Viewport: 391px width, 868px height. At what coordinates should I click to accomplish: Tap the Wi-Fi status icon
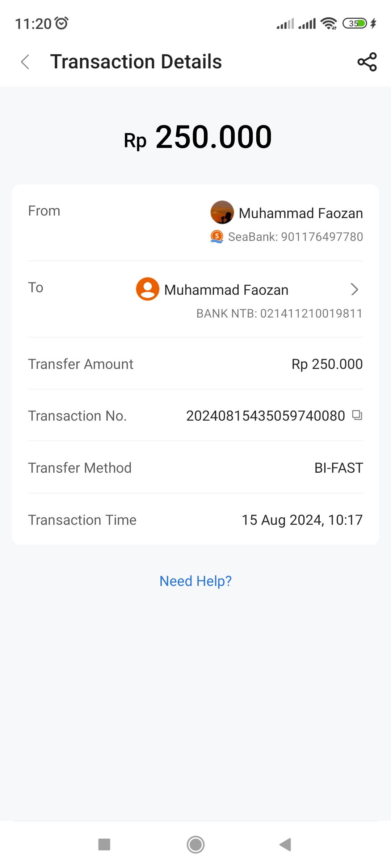tap(329, 24)
